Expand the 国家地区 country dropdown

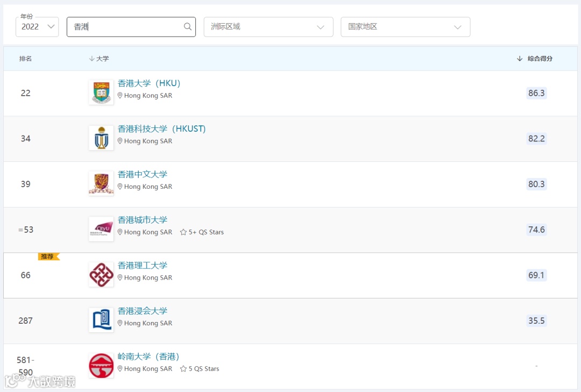(x=406, y=27)
